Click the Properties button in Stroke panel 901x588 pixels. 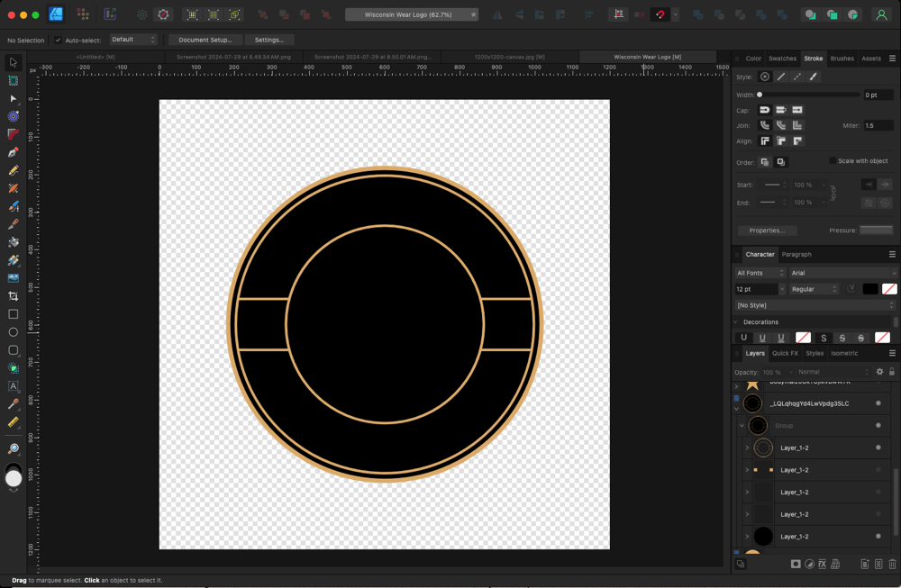767,231
